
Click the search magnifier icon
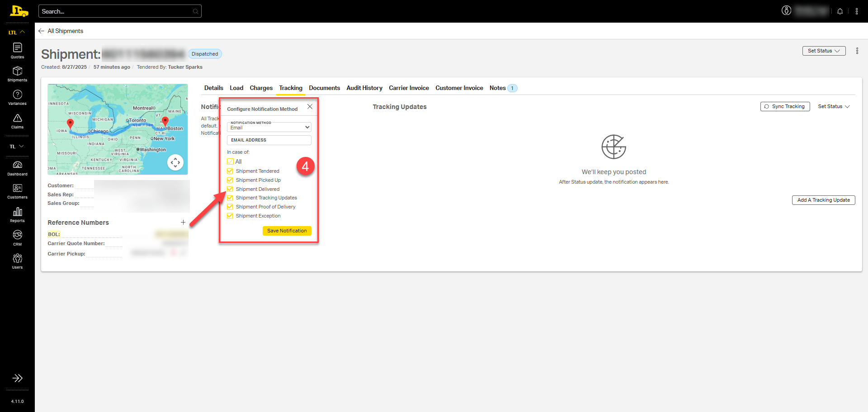click(x=195, y=11)
